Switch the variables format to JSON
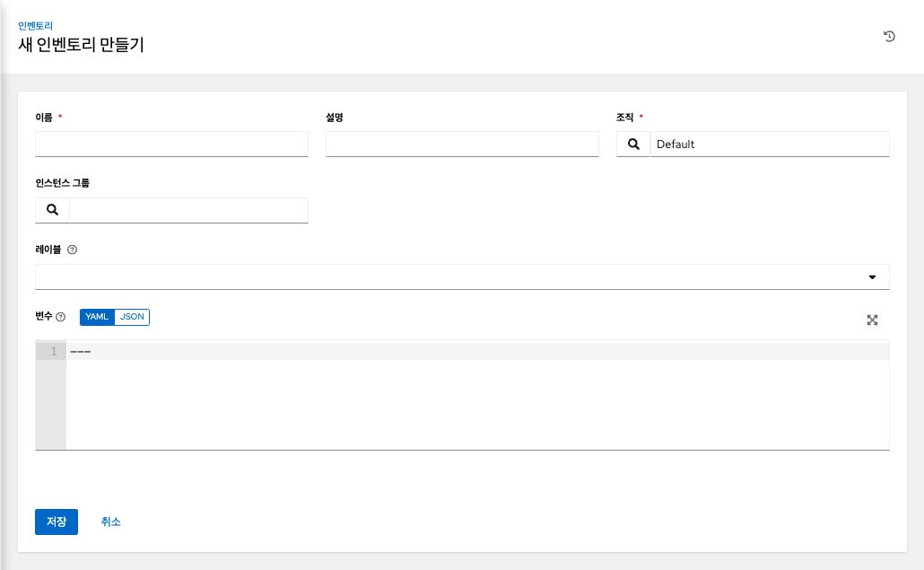The image size is (924, 570). [x=132, y=317]
